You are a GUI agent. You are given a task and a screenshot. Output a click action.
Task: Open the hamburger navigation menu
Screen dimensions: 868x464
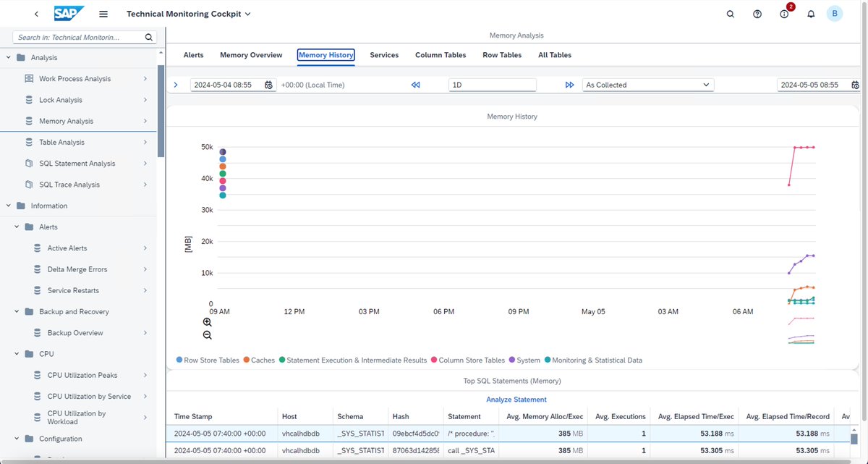tap(103, 14)
